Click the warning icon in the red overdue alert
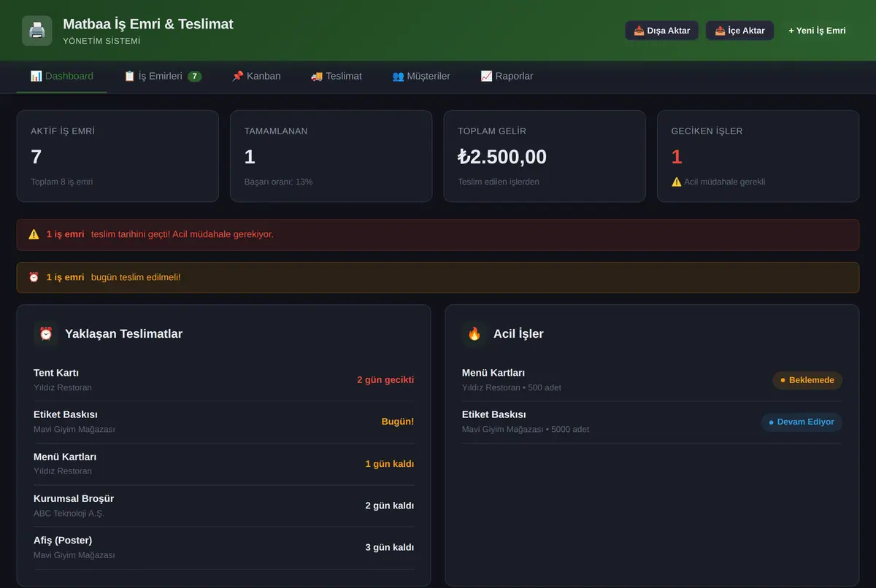 [34, 234]
